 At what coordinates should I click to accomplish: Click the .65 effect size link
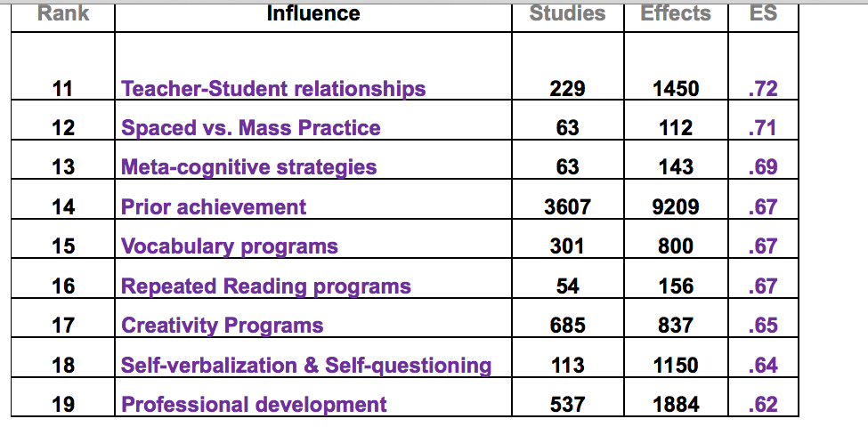[x=764, y=326]
